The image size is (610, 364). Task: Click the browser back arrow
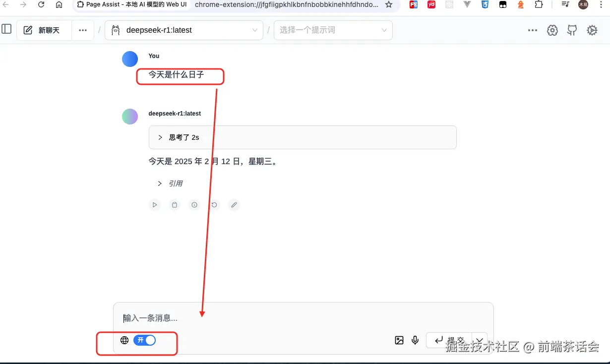click(6, 4)
